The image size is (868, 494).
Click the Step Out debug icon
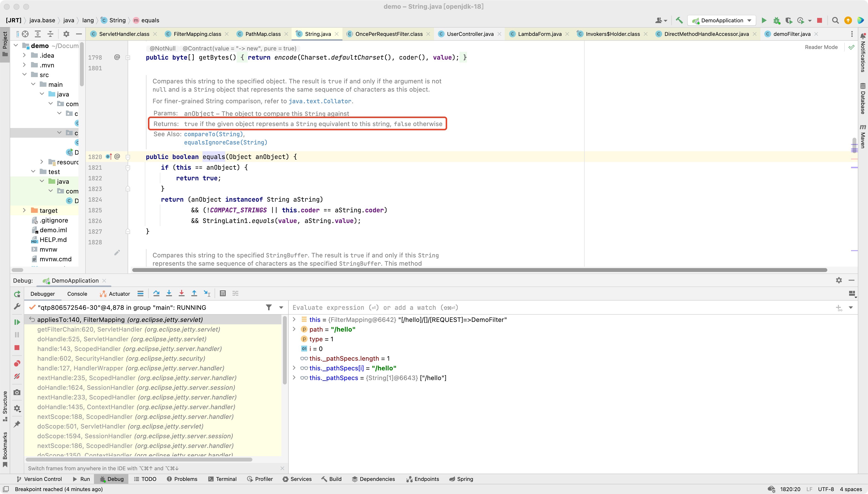(194, 294)
